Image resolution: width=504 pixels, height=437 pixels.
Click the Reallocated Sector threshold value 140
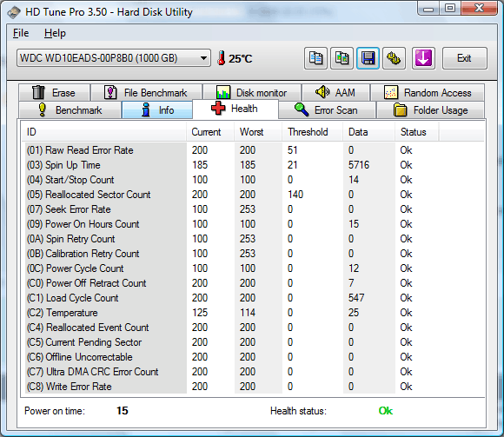(295, 195)
